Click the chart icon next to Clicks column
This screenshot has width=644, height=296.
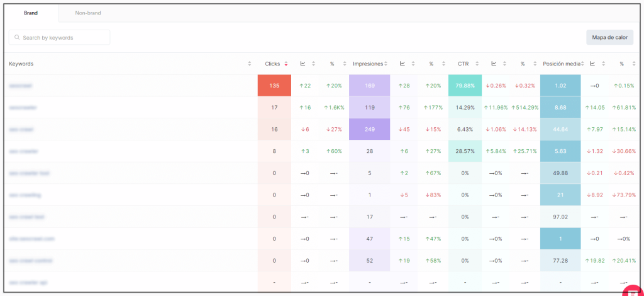click(x=303, y=64)
